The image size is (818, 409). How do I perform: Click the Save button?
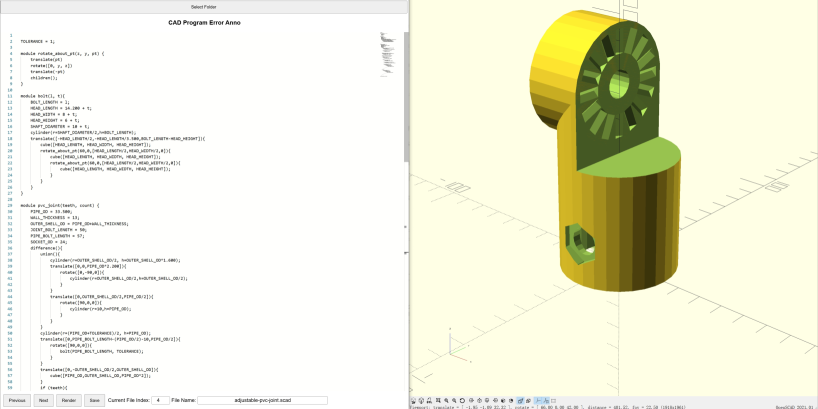[94, 399]
